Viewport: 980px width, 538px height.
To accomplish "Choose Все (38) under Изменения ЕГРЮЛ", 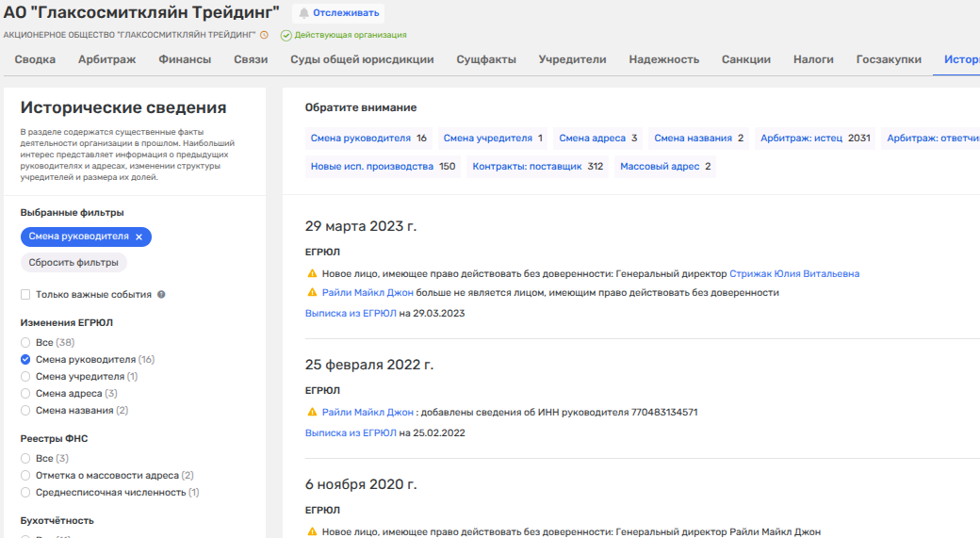I will (26, 343).
